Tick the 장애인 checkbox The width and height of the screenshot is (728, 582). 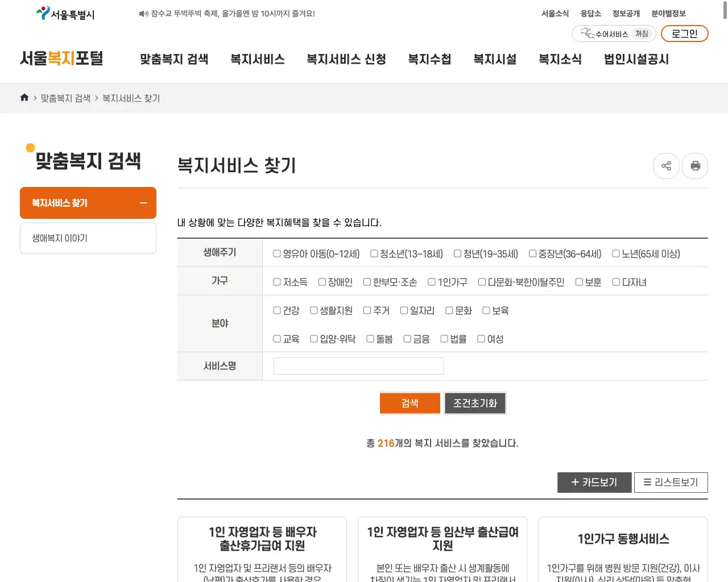(322, 282)
